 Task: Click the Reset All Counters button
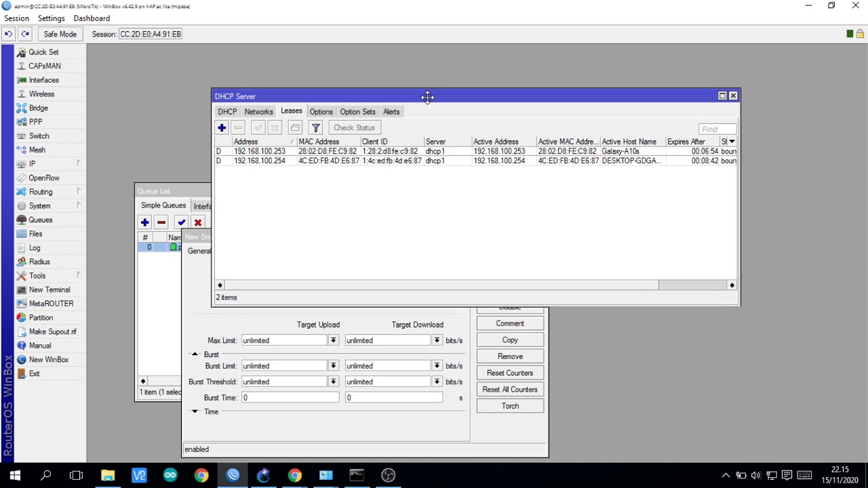click(x=510, y=390)
